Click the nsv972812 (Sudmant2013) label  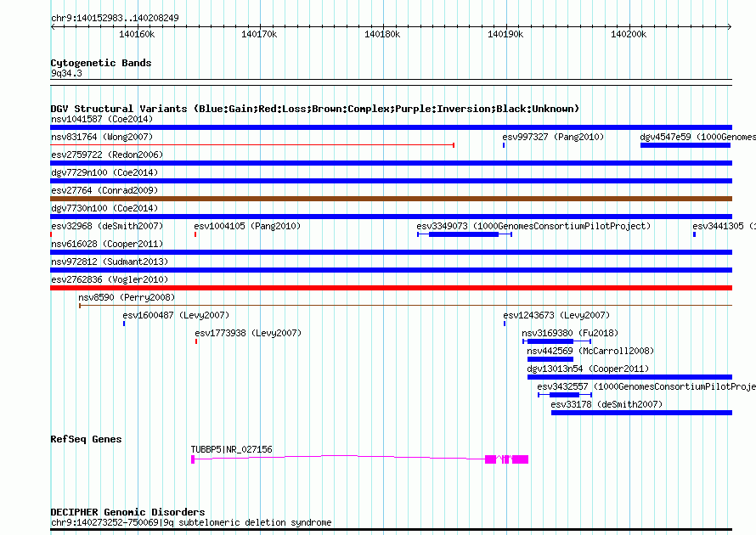click(110, 262)
